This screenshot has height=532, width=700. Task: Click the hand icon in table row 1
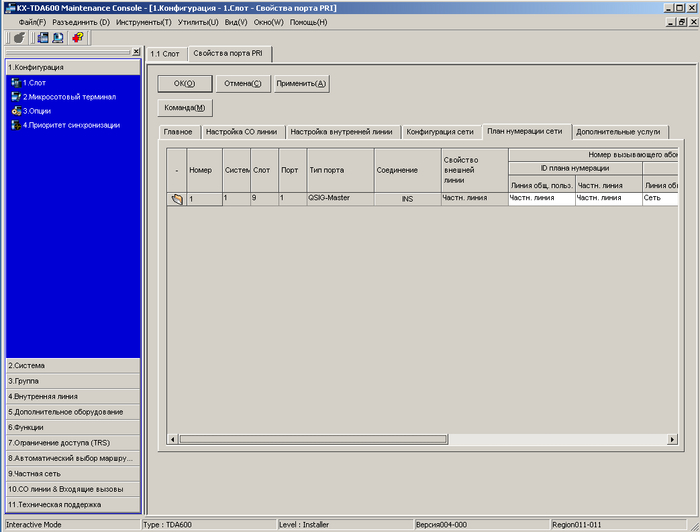176,199
